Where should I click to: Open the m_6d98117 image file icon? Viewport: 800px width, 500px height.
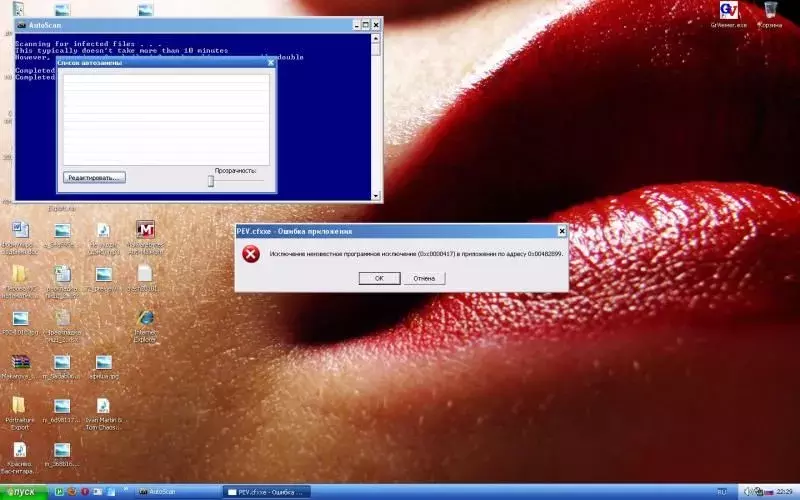pos(62,406)
